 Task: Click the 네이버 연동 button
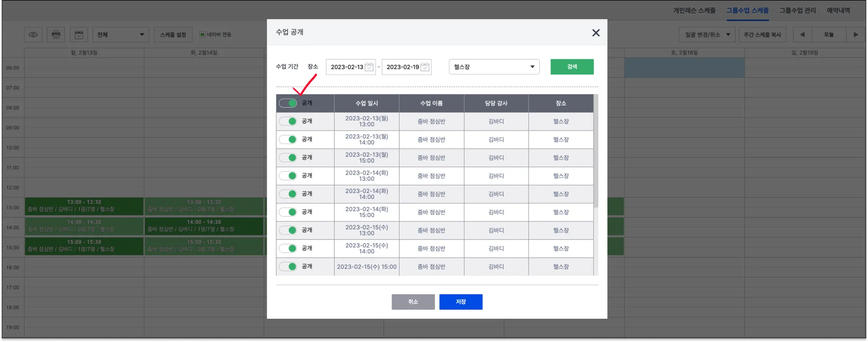(216, 35)
